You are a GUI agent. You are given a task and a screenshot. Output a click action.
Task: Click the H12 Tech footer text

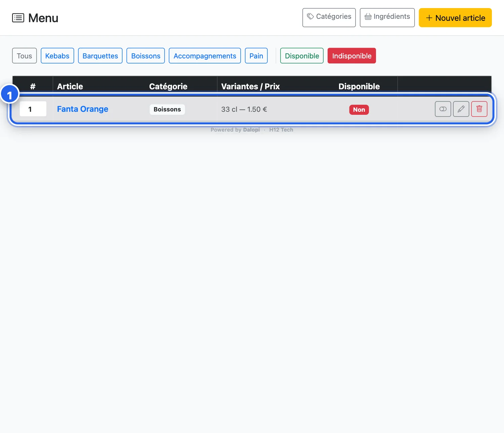pos(281,130)
